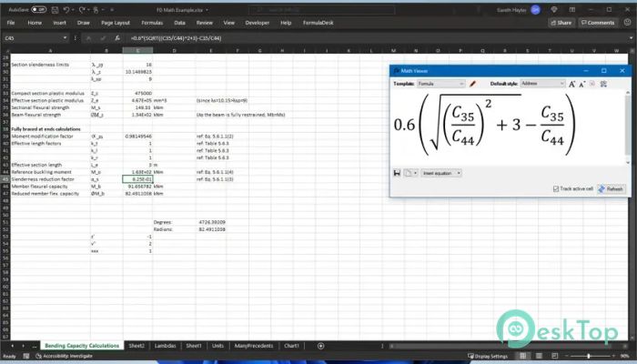Screen dimensions: 637x364
Task: Select the column C header
Action: click(137, 50)
